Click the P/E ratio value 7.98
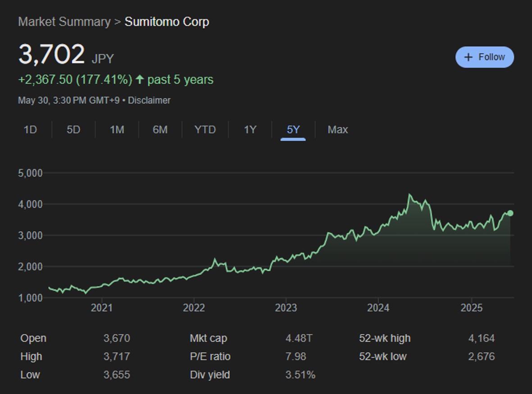This screenshot has height=394, width=532. [x=296, y=356]
